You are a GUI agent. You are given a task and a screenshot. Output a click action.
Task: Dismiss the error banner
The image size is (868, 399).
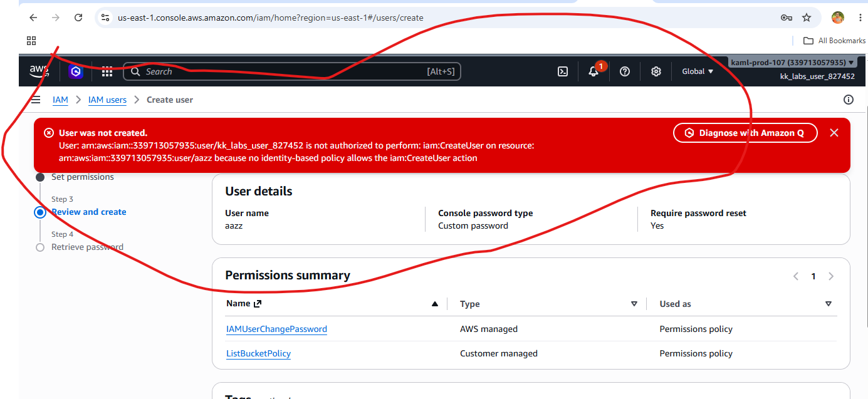point(834,133)
